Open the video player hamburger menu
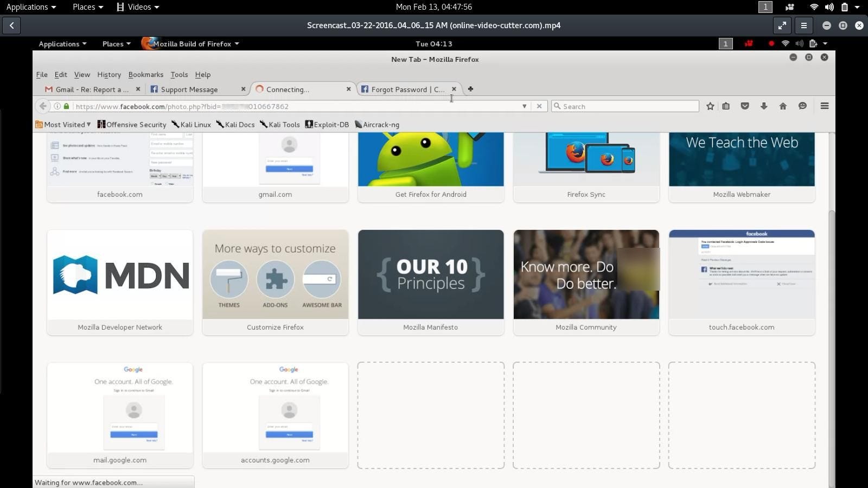 point(804,25)
